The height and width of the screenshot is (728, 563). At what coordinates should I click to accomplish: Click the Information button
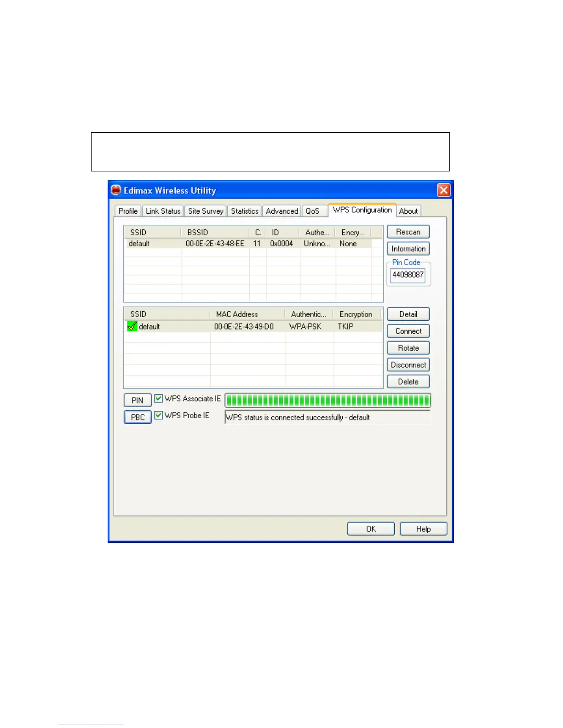pos(408,249)
